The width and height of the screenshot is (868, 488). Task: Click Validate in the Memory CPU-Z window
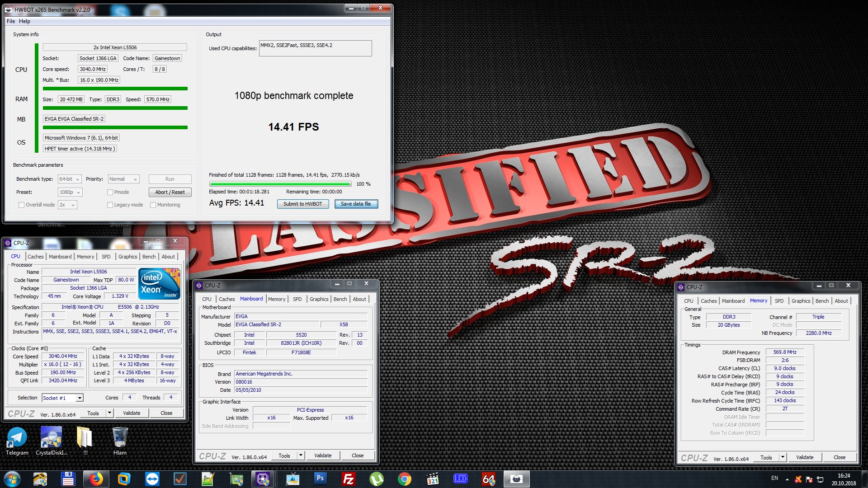pyautogui.click(x=805, y=457)
